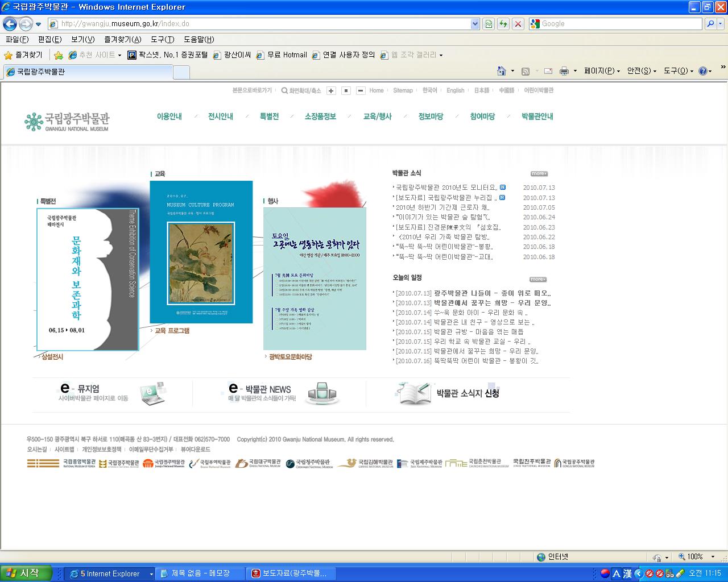Click the more button beside 박물관 소식
The image size is (728, 582).
[539, 174]
